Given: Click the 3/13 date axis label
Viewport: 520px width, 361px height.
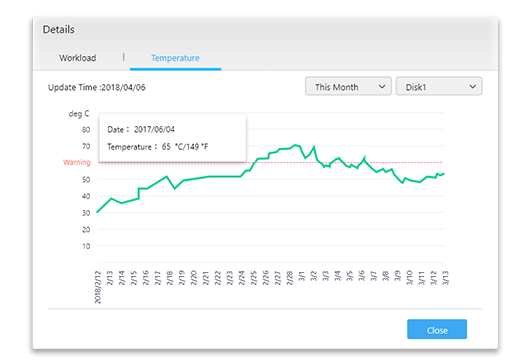Looking at the screenshot, I should tap(445, 278).
